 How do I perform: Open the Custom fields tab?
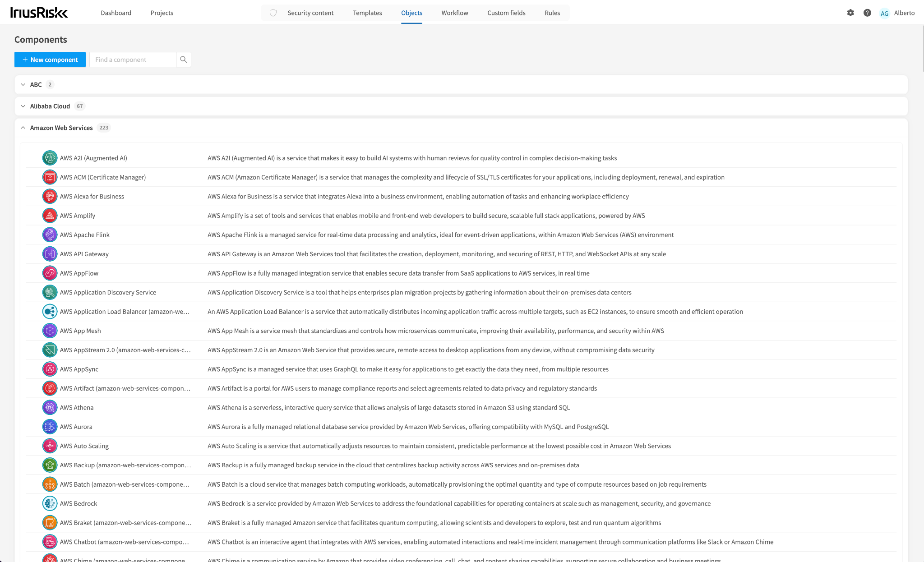tap(506, 13)
